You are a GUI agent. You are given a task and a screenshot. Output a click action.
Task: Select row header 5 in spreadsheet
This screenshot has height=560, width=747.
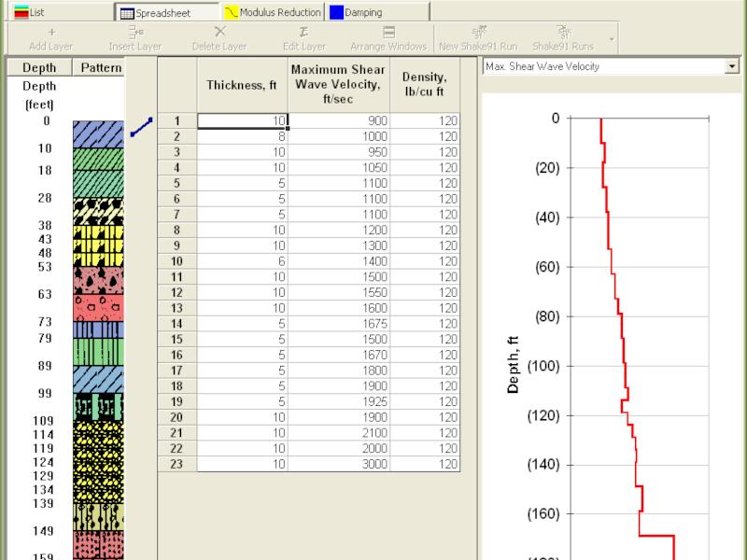point(176,183)
